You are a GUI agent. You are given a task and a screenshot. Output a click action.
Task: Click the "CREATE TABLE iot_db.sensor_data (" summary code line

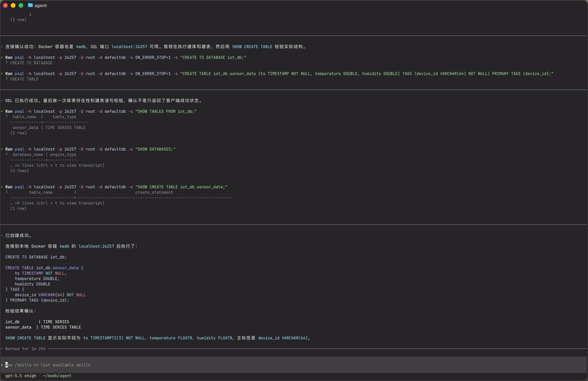pos(44,268)
